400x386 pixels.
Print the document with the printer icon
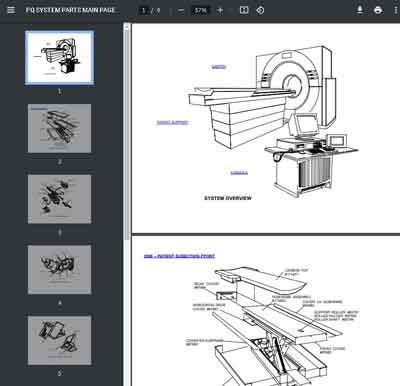pos(378,10)
